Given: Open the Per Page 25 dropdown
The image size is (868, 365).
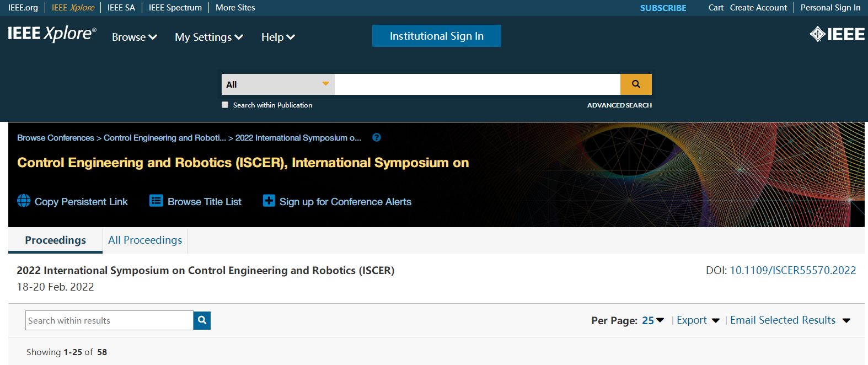Looking at the screenshot, I should point(653,320).
